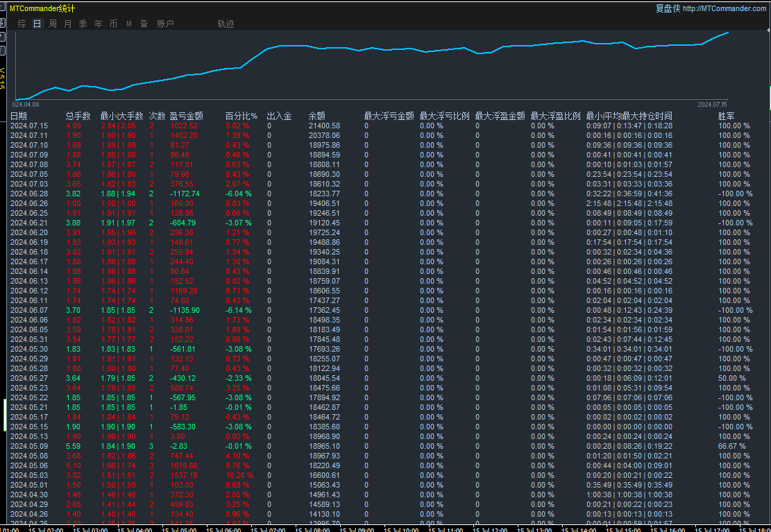Select the 2024.07.15 row date

[29, 126]
